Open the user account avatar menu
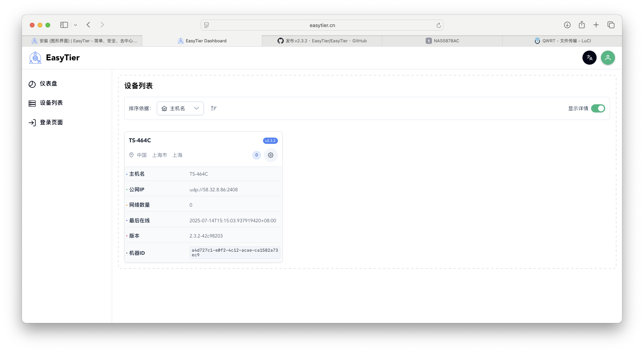 point(608,58)
